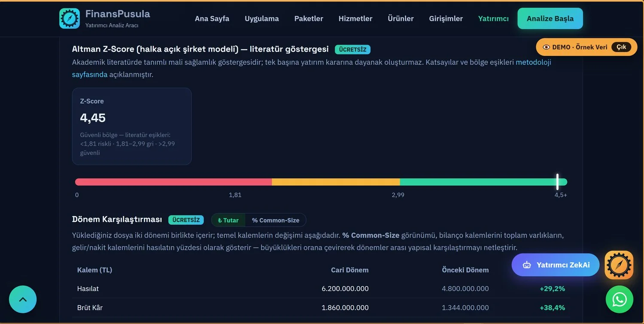
Task: Go to Uygulama in navigation
Action: (x=262, y=18)
